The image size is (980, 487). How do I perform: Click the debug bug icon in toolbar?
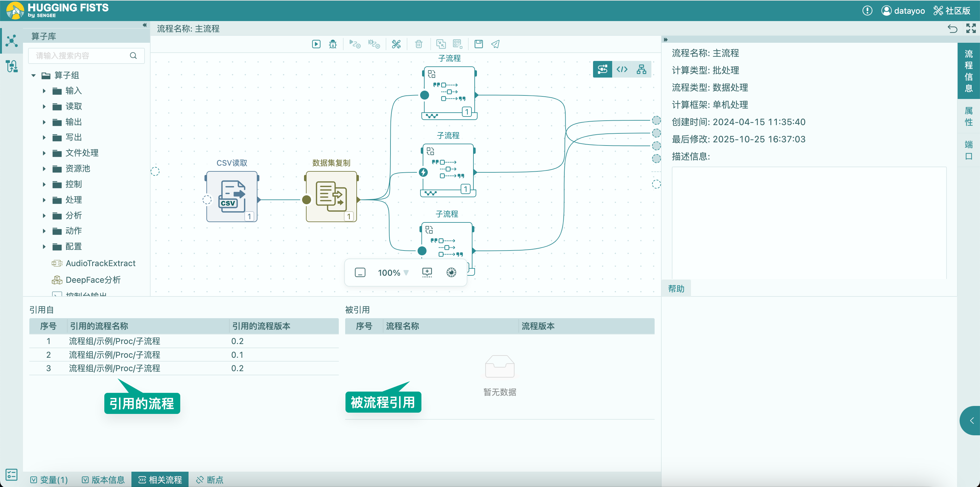coord(333,44)
